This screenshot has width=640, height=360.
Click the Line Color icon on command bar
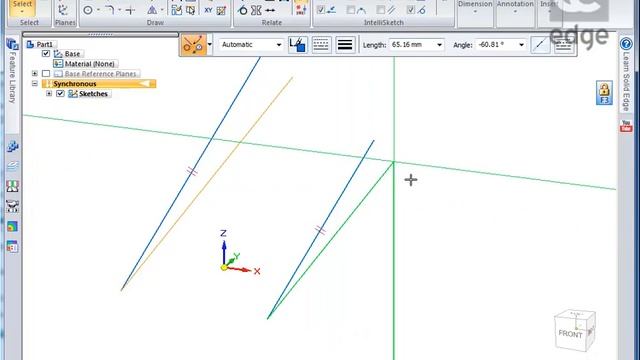(298, 44)
